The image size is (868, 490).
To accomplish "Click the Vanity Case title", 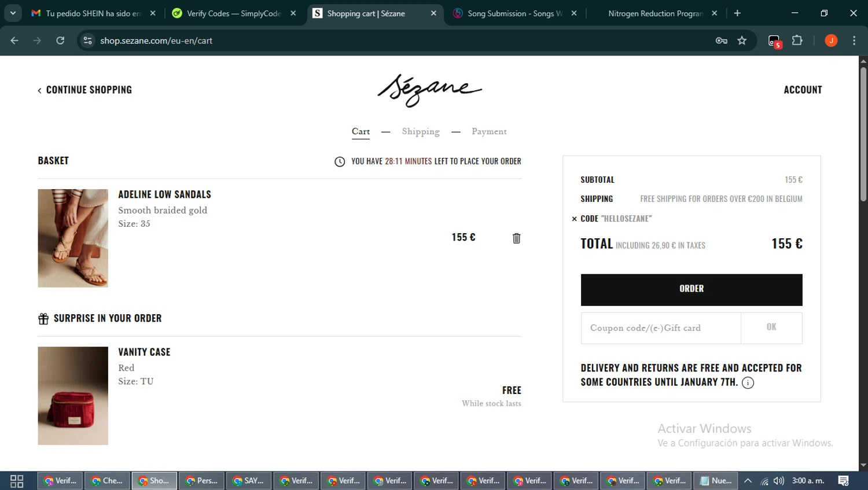I will pos(144,352).
